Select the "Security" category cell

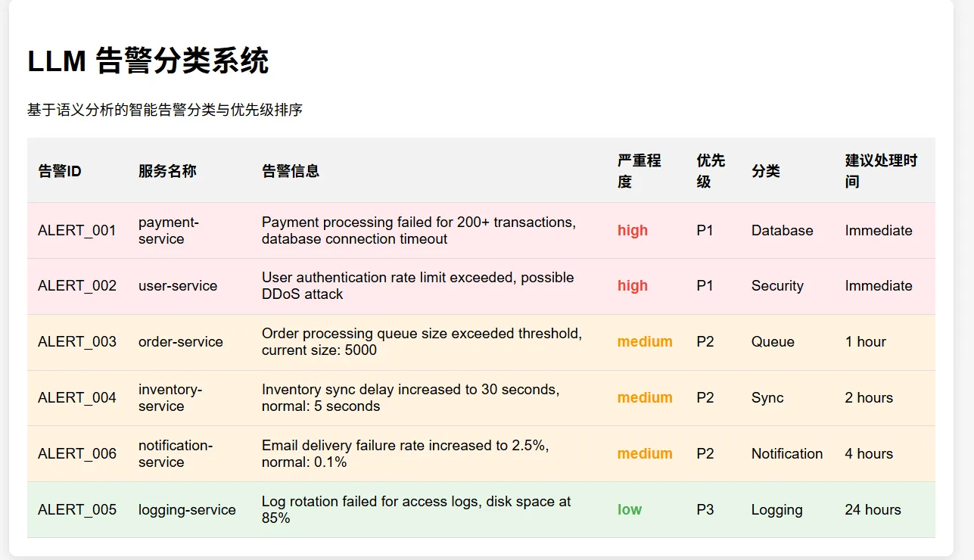coord(777,286)
